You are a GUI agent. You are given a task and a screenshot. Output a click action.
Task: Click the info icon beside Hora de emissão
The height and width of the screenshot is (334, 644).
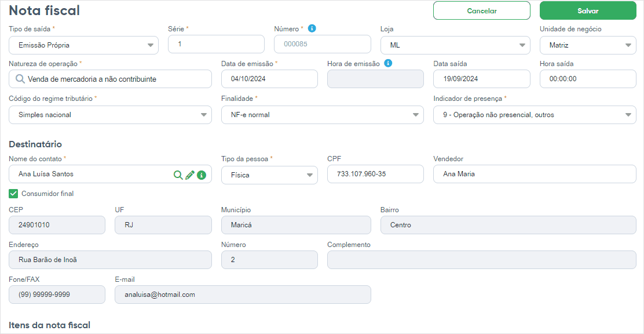pyautogui.click(x=388, y=63)
